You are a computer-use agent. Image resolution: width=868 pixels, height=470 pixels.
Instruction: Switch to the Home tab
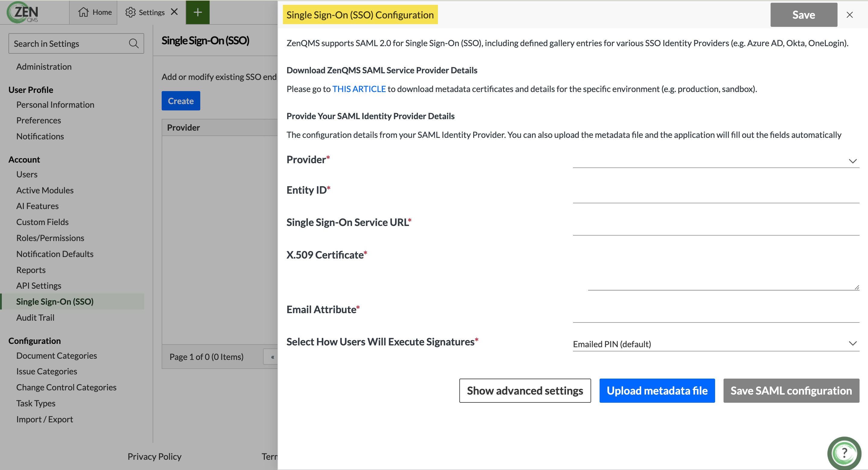(x=93, y=12)
